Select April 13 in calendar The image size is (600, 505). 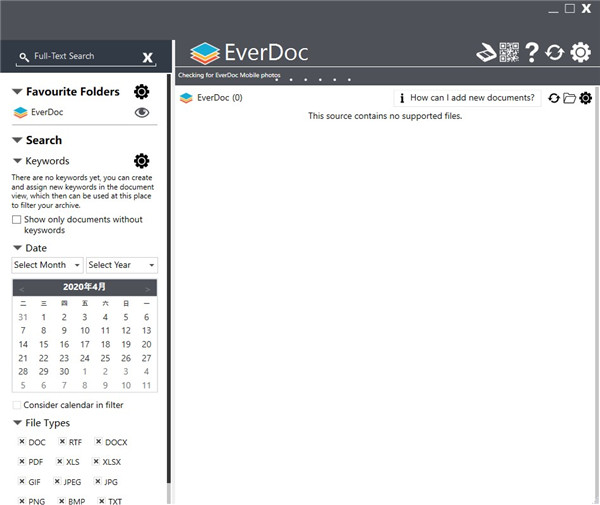pyautogui.click(x=147, y=331)
